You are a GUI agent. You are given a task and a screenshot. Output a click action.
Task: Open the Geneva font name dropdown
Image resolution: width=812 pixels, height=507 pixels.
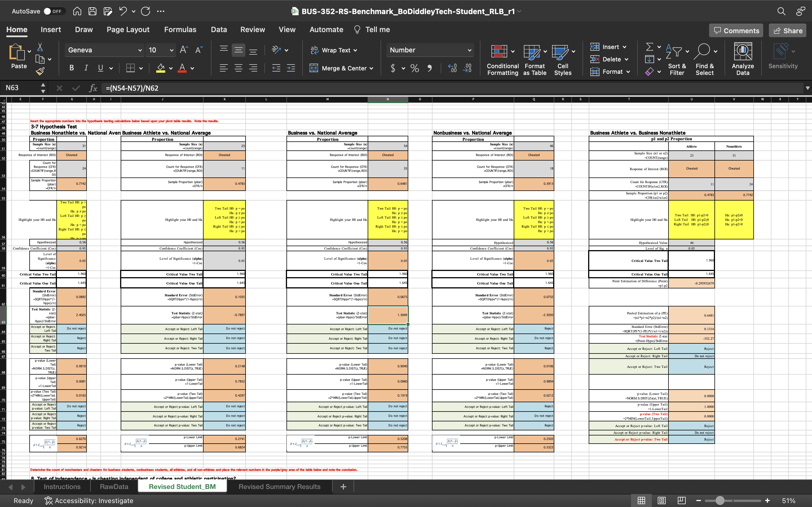click(140, 50)
